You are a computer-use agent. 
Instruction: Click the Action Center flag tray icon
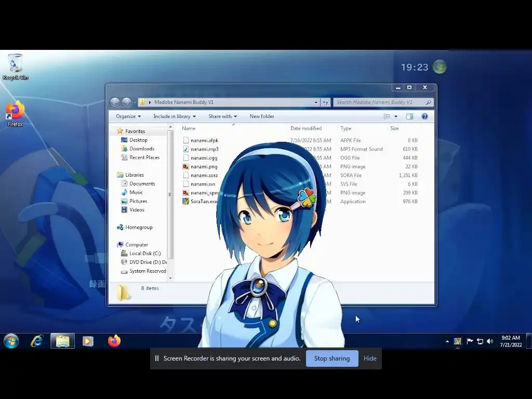pyautogui.click(x=470, y=341)
